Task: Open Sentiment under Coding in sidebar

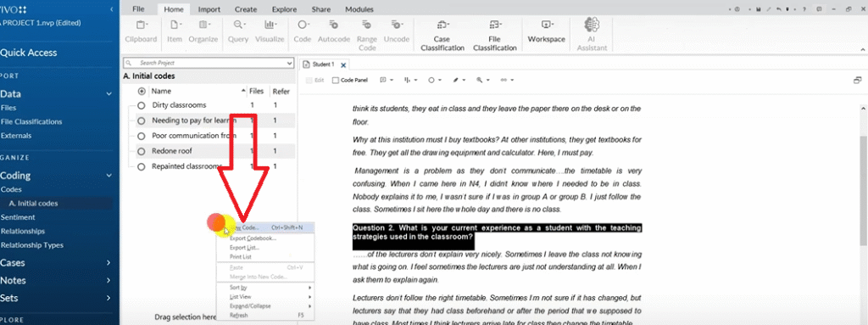Action: 18,217
